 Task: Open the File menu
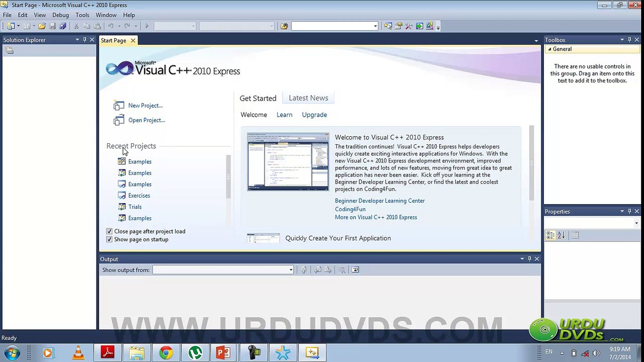click(7, 15)
